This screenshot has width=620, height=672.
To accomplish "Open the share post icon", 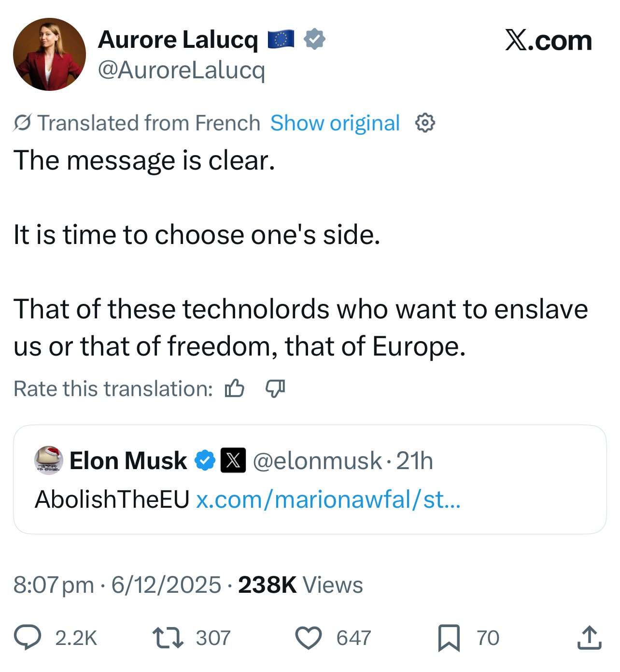I will click(589, 637).
